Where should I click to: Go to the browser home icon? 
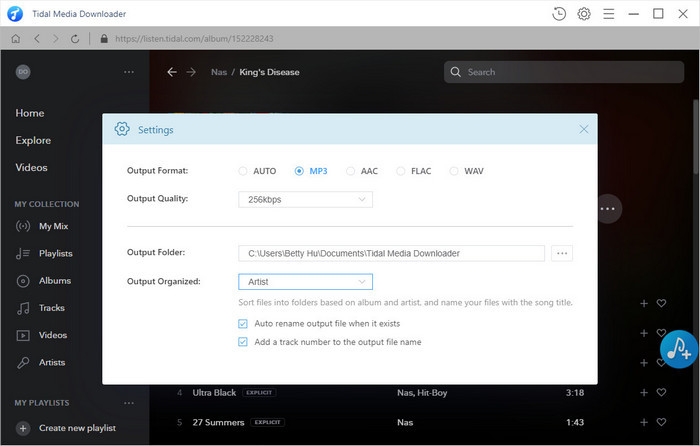coord(15,39)
